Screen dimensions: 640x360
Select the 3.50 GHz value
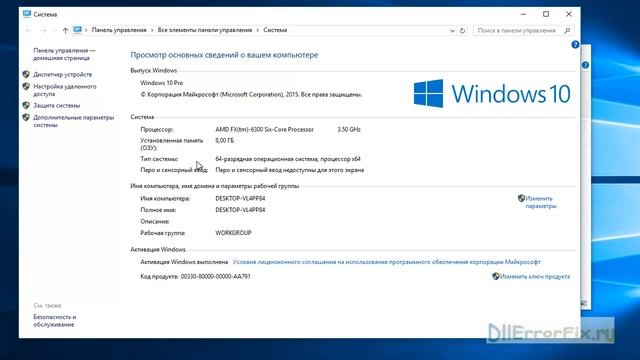coord(349,129)
